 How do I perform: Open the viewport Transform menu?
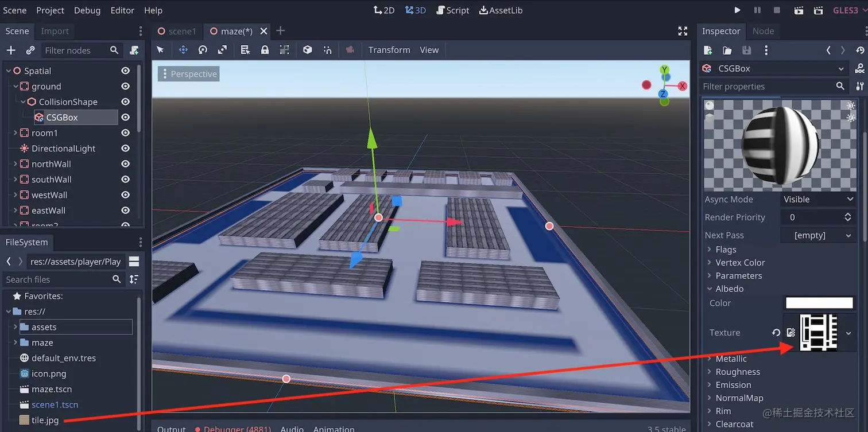click(x=389, y=50)
